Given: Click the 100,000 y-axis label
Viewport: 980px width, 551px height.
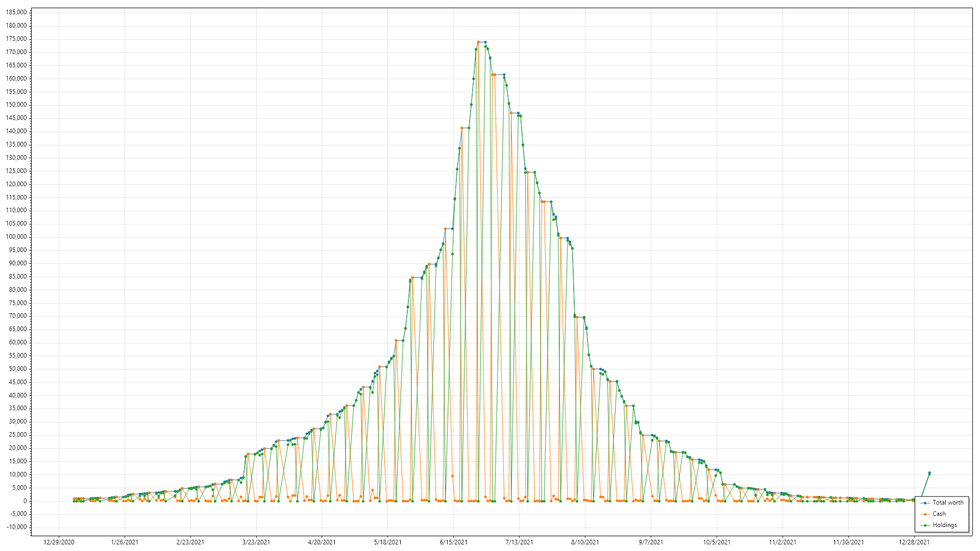Looking at the screenshot, I should 17,237.
